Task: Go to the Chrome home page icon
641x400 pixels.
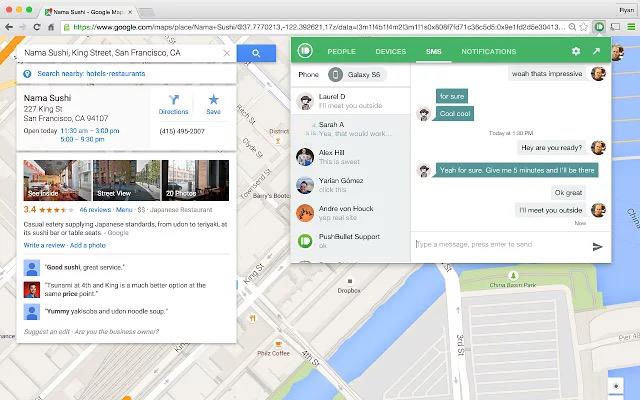Action: [x=51, y=27]
